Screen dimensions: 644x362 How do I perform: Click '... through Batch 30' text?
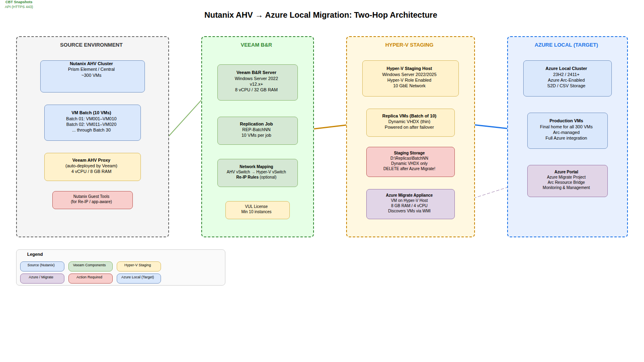pos(91,130)
